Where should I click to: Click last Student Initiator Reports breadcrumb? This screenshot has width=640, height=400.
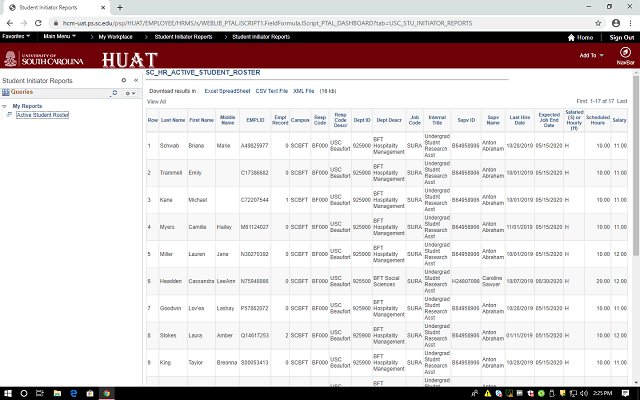tap(261, 37)
